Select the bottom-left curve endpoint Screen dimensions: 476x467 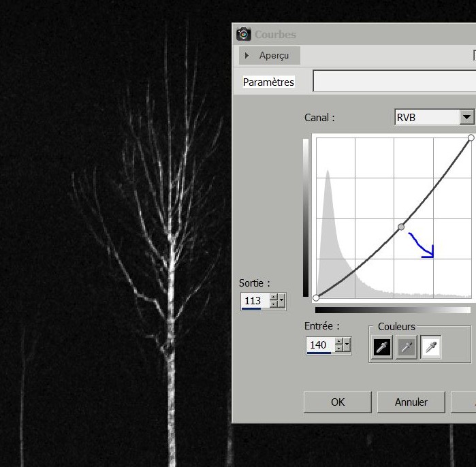316,298
